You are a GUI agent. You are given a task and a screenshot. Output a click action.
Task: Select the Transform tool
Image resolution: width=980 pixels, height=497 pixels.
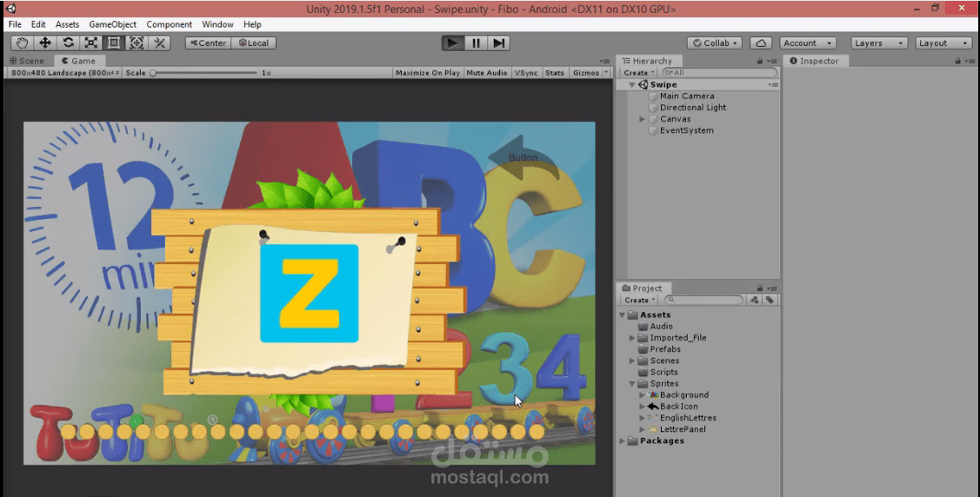coord(137,43)
